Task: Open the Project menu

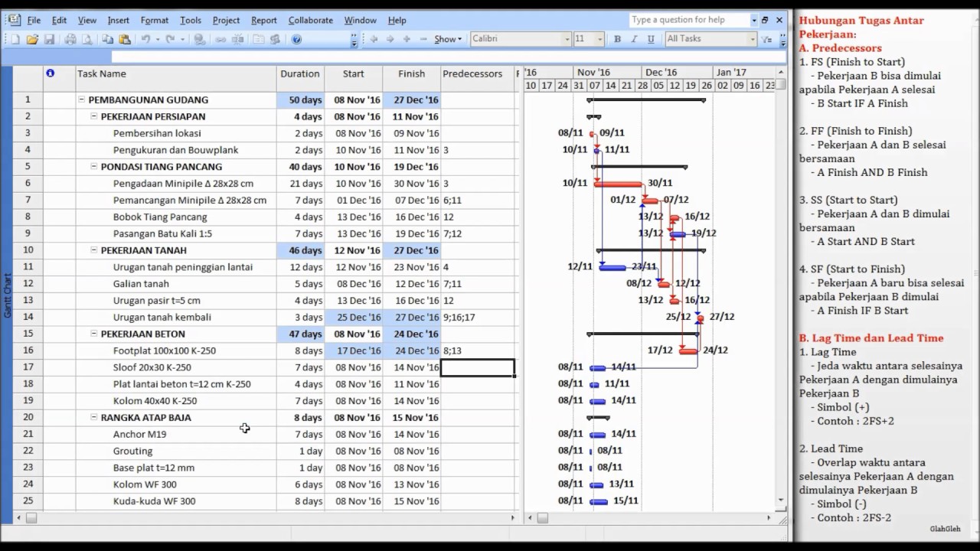Action: coord(226,20)
